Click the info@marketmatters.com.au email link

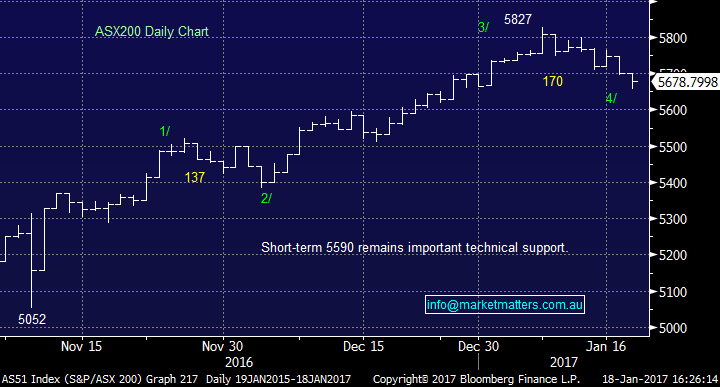(505, 304)
